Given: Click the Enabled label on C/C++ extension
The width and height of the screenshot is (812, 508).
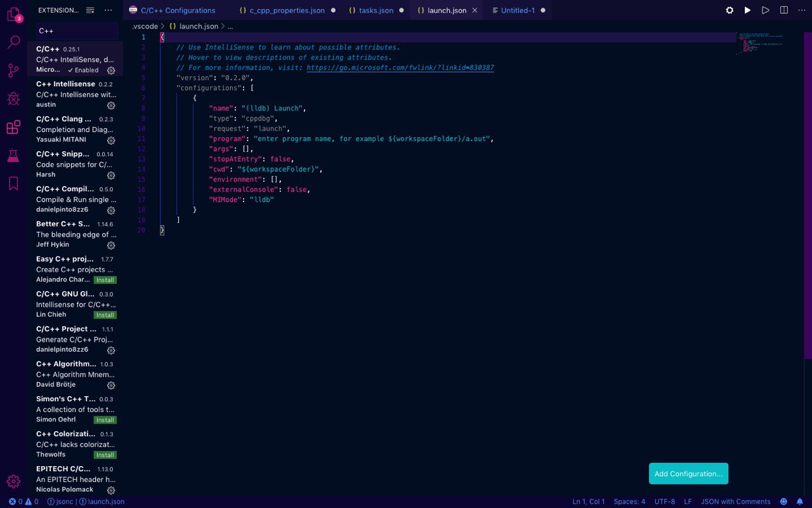Looking at the screenshot, I should (83, 70).
